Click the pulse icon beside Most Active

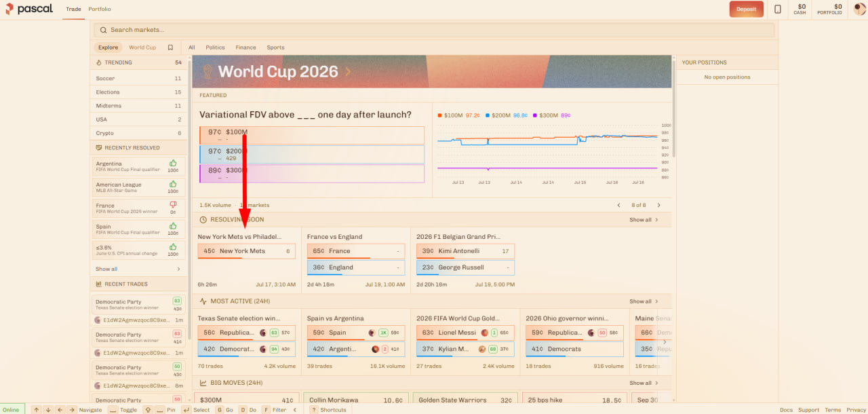(x=203, y=301)
